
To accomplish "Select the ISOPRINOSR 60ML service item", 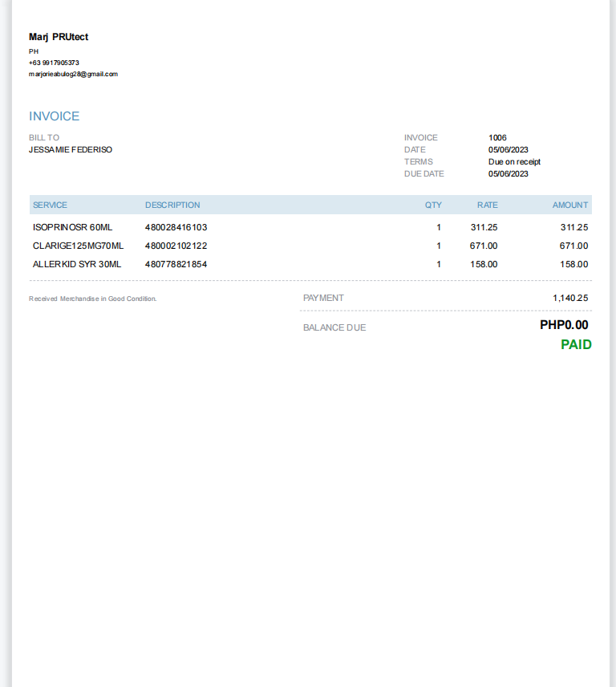I will click(73, 227).
